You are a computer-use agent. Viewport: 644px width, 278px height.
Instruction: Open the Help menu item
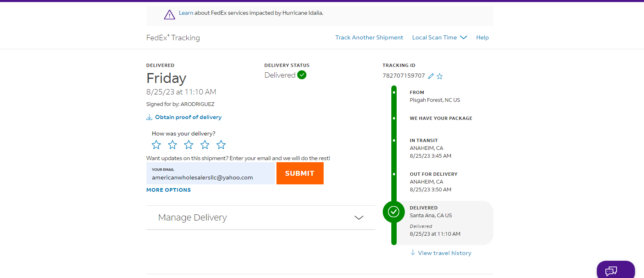pyautogui.click(x=482, y=37)
